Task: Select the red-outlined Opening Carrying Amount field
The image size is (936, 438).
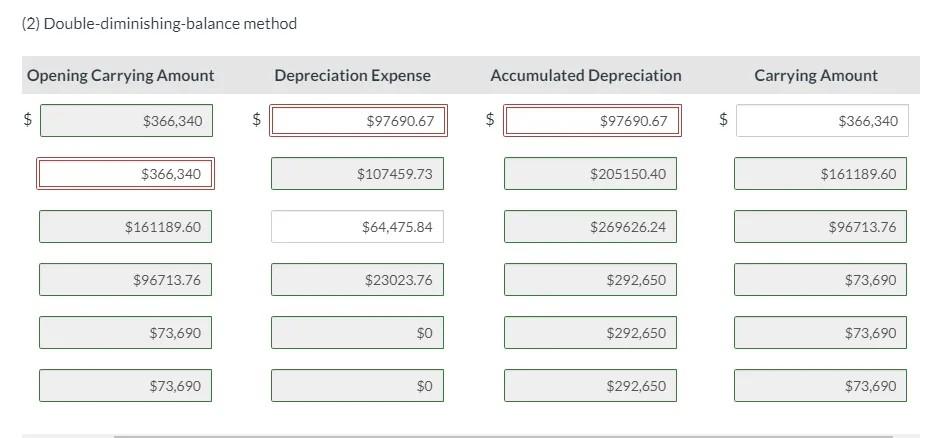Action: (x=125, y=174)
